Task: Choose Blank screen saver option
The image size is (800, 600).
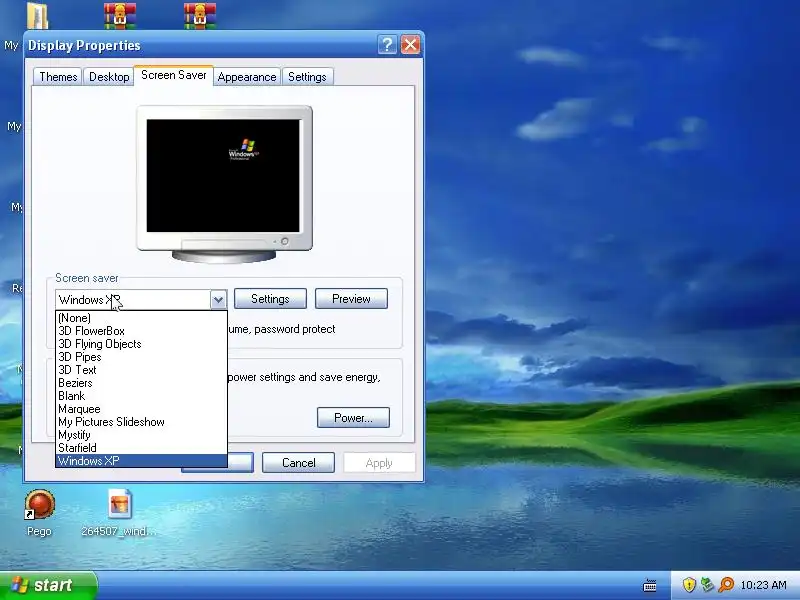Action: [x=141, y=396]
